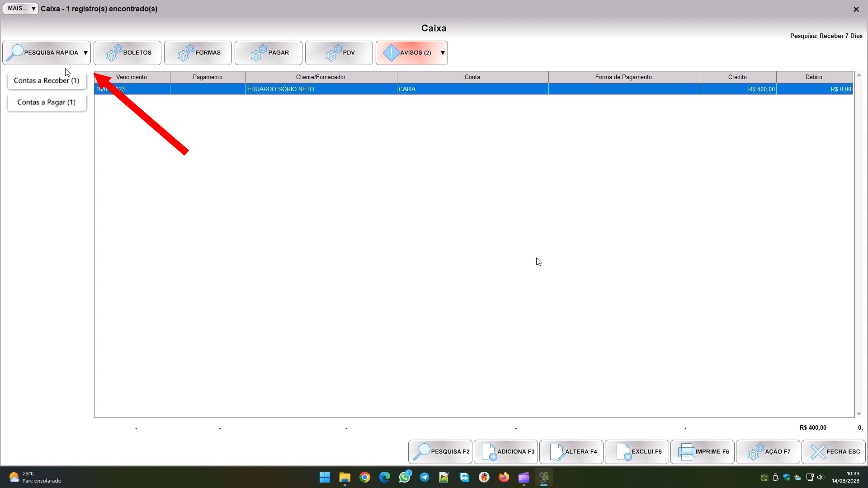Screen dimensions: 868x488
Task: Click the scrollbar down arrow in grid
Action: (859, 414)
